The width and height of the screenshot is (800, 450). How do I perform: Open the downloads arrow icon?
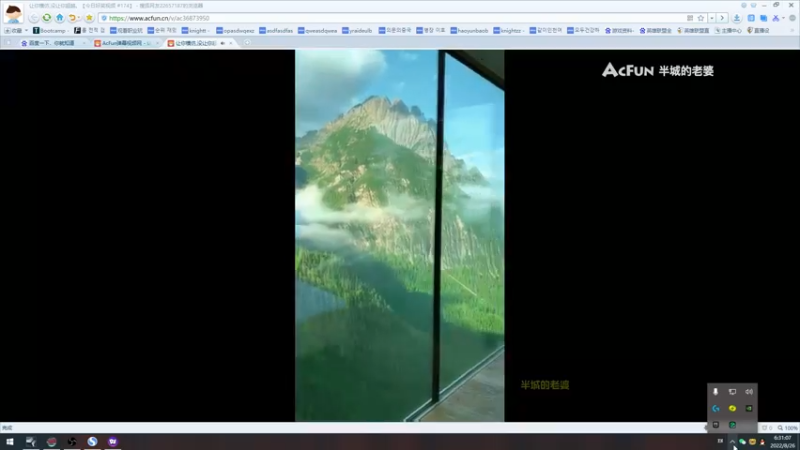pos(737,18)
